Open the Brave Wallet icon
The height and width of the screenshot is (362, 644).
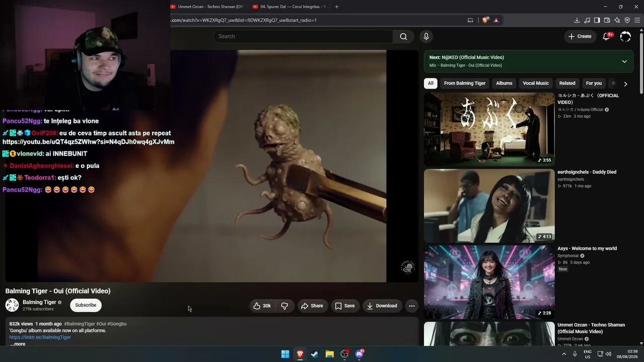coord(607,20)
